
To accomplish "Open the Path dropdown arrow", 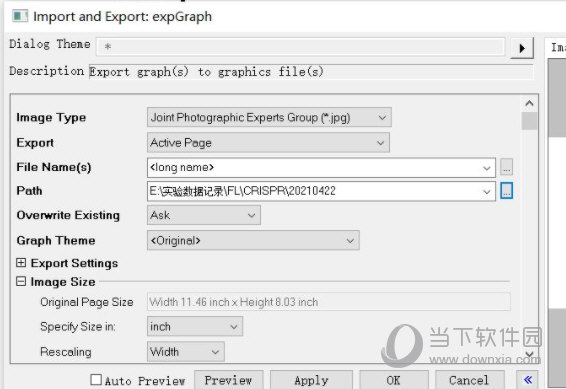I will click(x=487, y=191).
